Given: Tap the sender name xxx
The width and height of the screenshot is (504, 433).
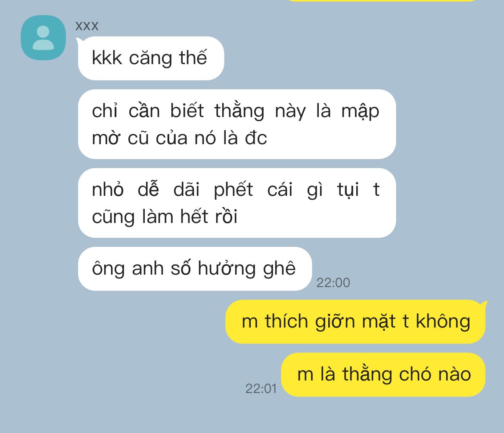Looking at the screenshot, I should click(87, 26).
